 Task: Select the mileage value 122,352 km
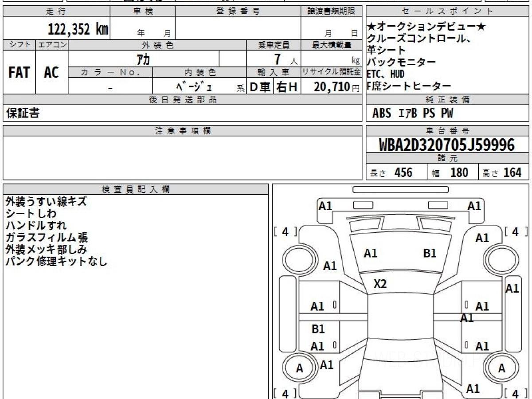(78, 29)
